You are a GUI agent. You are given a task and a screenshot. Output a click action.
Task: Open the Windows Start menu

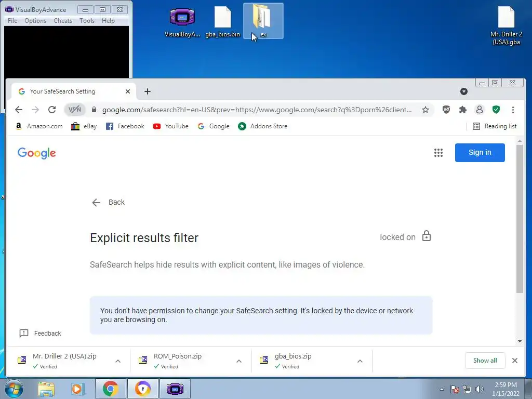click(14, 389)
